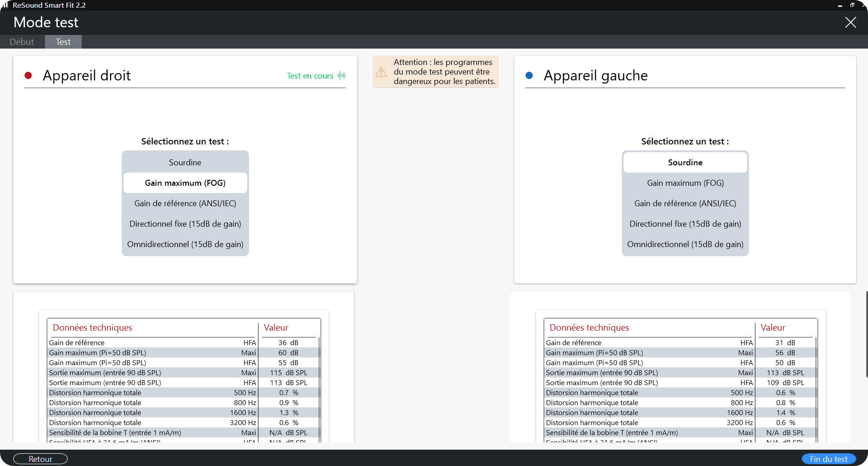This screenshot has height=466, width=868.
Task: Pick Omnidirectionnel test for left device
Action: (x=685, y=244)
